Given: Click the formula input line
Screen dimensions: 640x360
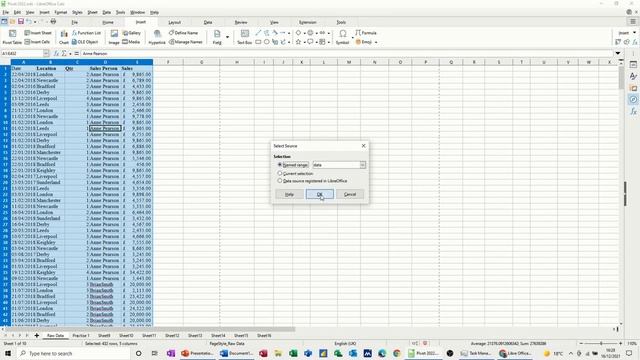Looking at the screenshot, I should pos(347,53).
